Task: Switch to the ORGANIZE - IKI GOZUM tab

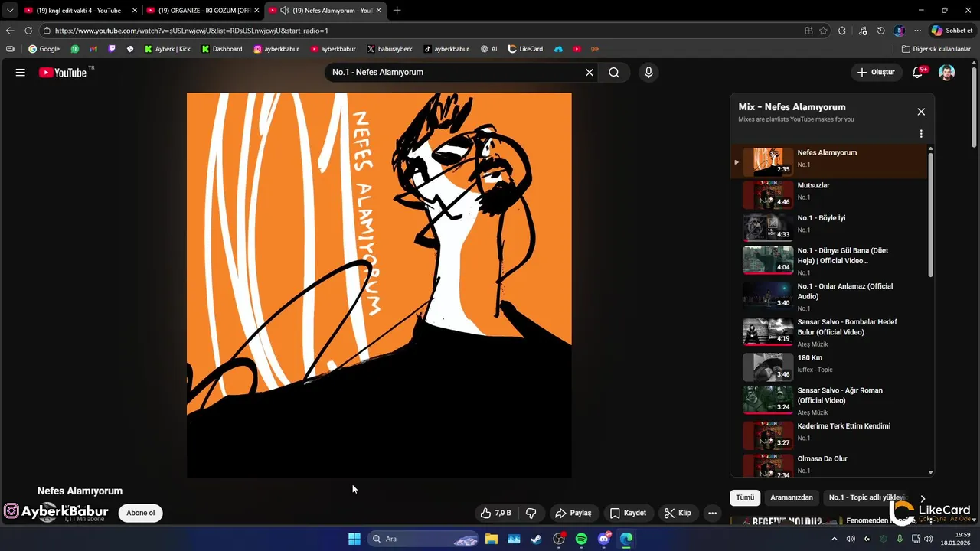Action: (x=204, y=11)
